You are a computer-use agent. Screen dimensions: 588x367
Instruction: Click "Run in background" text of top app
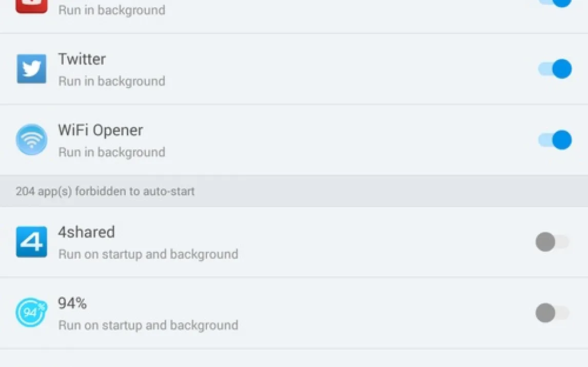(x=112, y=10)
